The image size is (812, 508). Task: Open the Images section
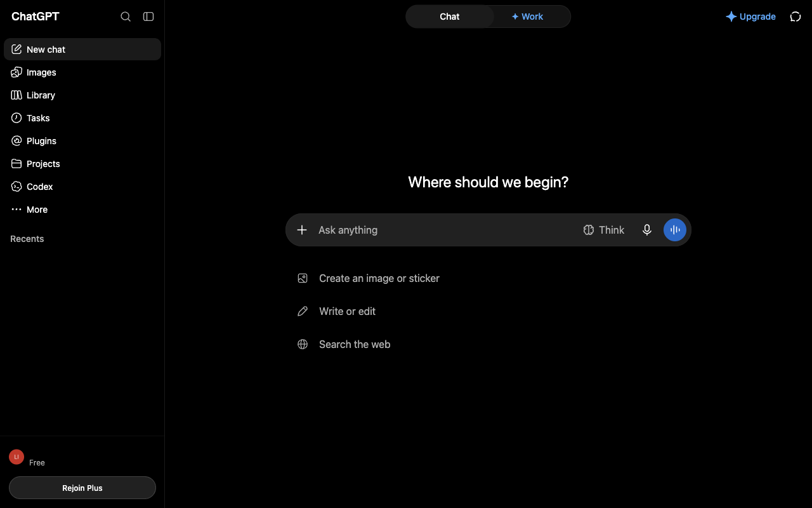82,72
